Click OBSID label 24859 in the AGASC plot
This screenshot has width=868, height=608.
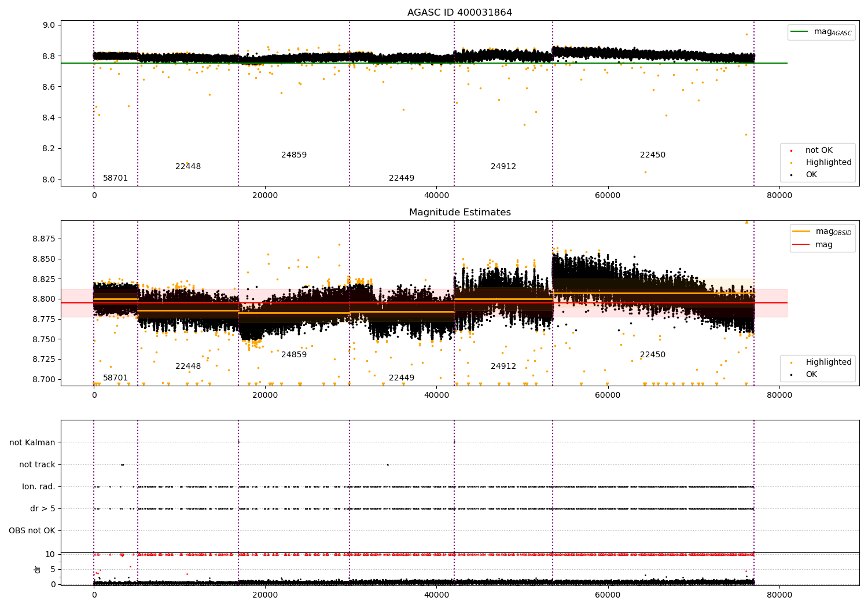(294, 155)
